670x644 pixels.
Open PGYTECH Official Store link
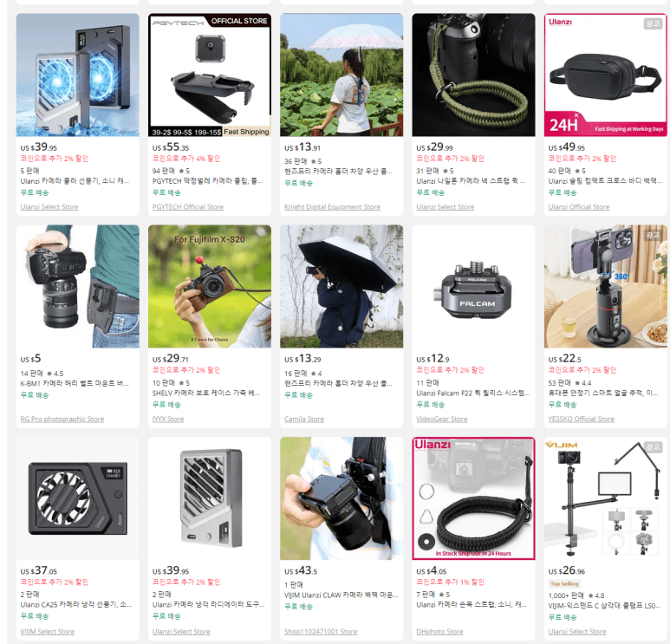(187, 207)
